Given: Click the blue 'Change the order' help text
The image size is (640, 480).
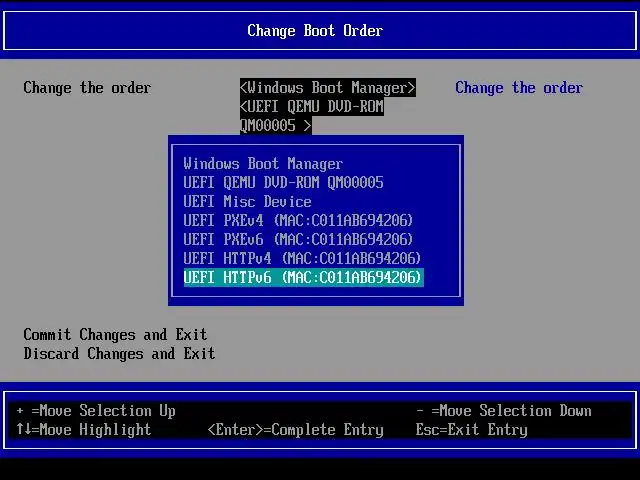Looking at the screenshot, I should [x=519, y=88].
